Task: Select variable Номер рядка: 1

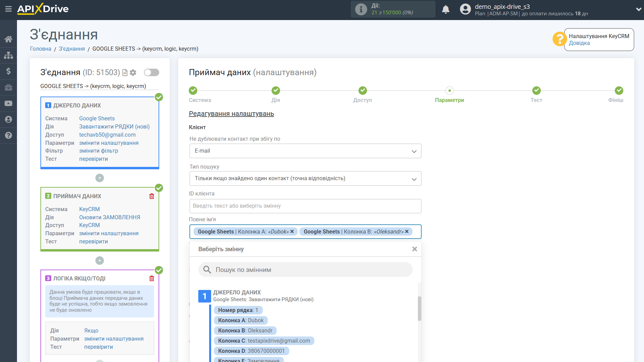Action: click(238, 310)
